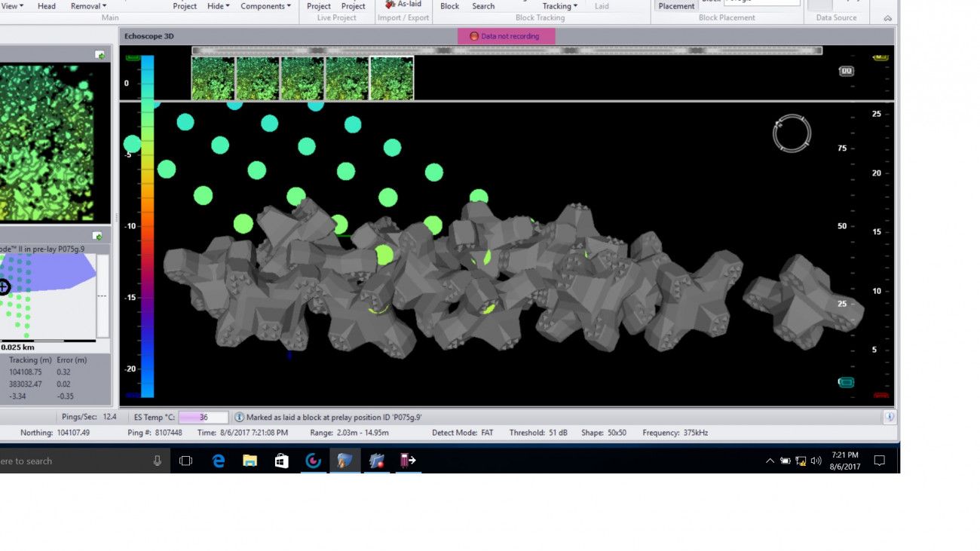This screenshot has height=551, width=980.
Task: Open the Components dropdown
Action: click(x=265, y=6)
